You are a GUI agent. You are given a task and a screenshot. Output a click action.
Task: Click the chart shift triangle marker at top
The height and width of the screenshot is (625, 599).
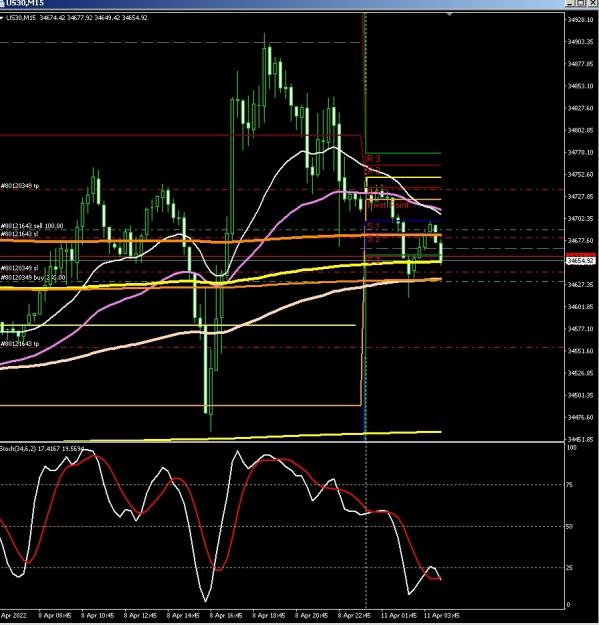coord(450,14)
